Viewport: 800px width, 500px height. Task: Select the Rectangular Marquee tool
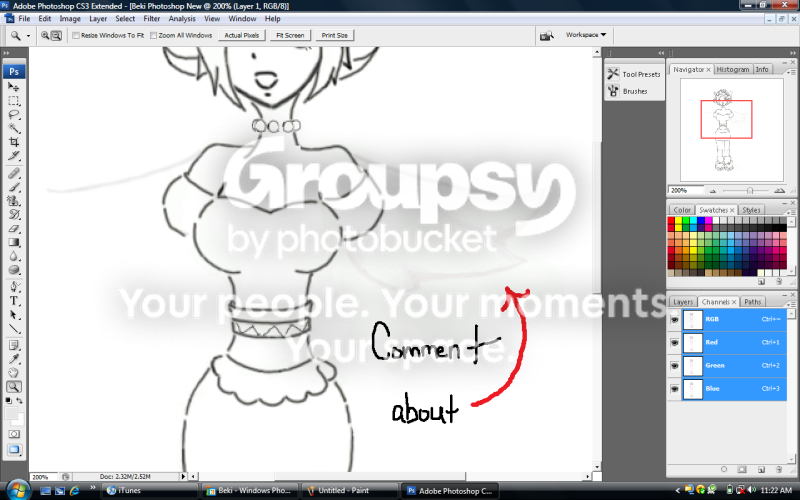(14, 101)
